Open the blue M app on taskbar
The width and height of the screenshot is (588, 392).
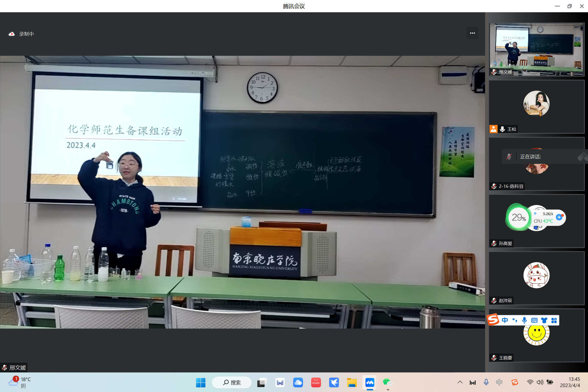pos(280,382)
